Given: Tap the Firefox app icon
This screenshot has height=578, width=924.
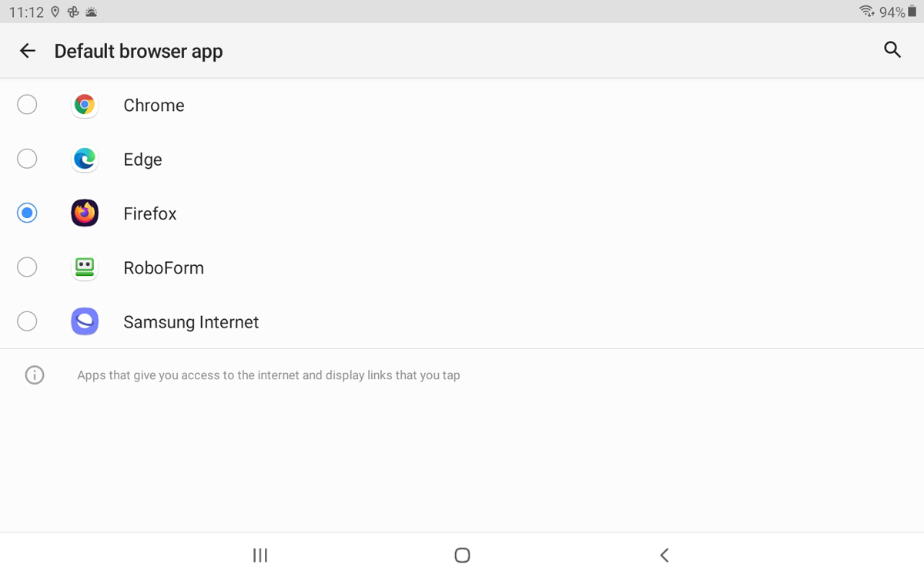Looking at the screenshot, I should [85, 213].
